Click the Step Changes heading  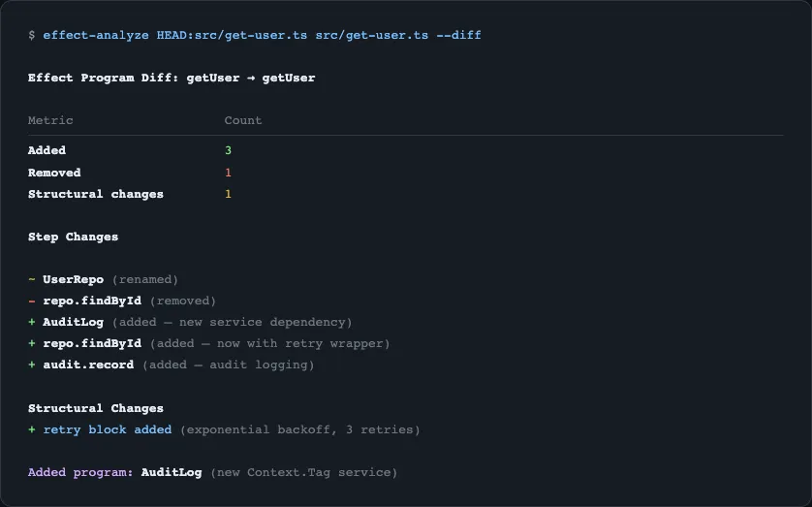click(74, 237)
